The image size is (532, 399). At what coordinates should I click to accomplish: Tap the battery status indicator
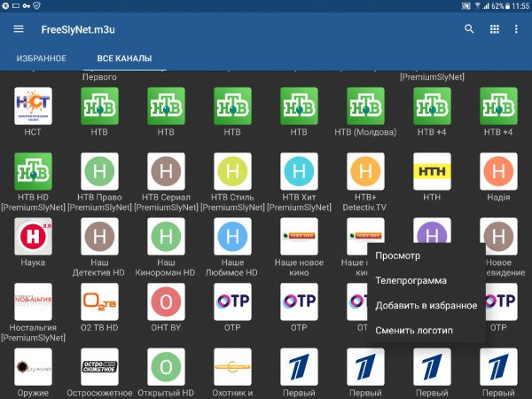(507, 6)
